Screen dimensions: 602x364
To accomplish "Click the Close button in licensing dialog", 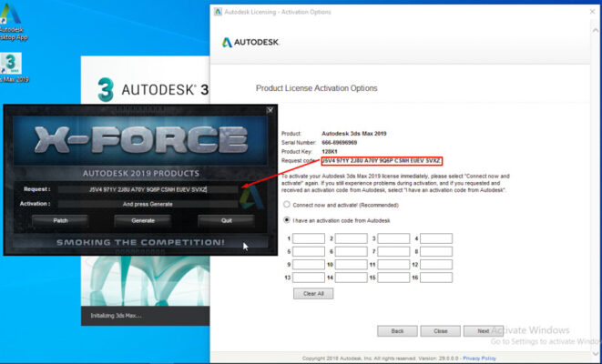I will click(x=441, y=331).
